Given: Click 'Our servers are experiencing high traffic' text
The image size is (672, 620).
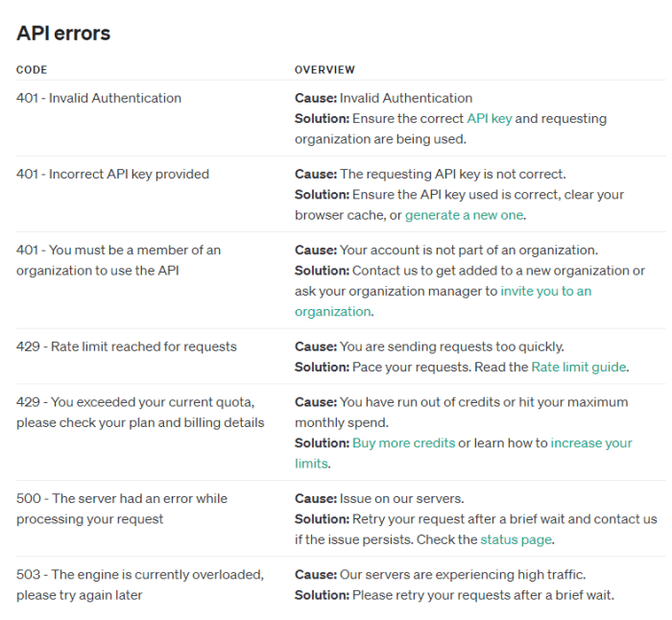Looking at the screenshot, I should [x=463, y=575].
